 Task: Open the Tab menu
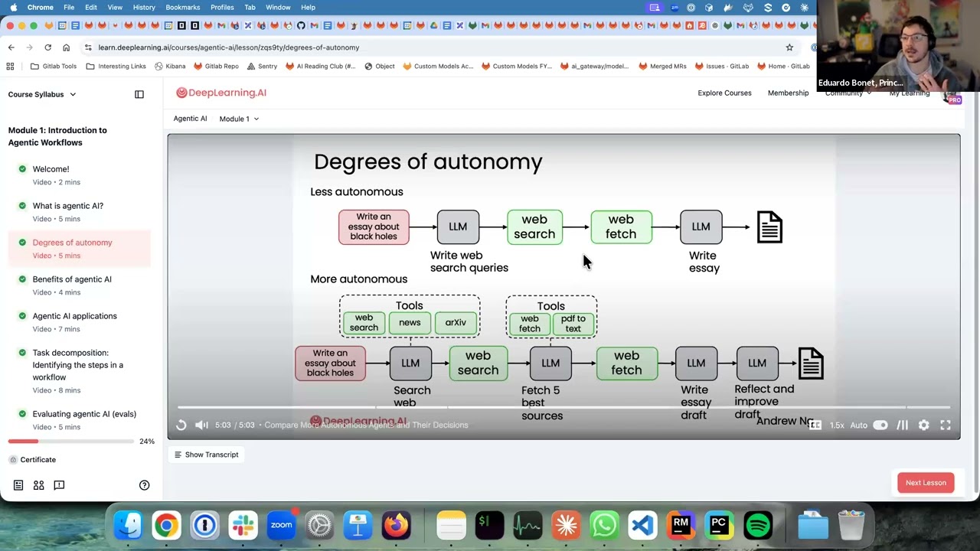pos(250,7)
